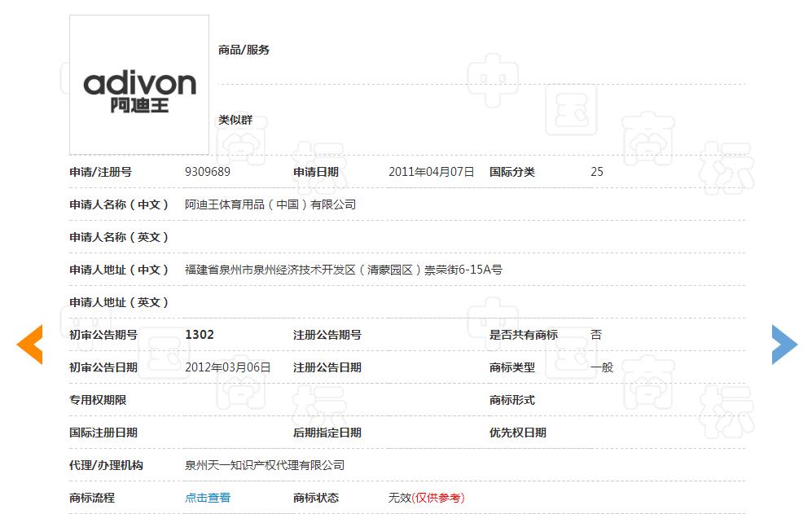Screen dimensions: 812x514
Task: Click the 初审公告期号 value 1302
Action: click(198, 335)
